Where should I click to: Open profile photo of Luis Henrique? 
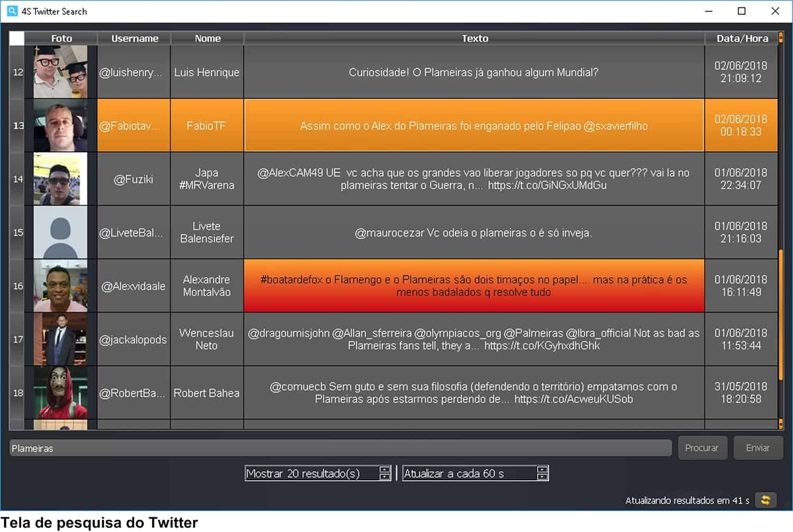(x=60, y=72)
